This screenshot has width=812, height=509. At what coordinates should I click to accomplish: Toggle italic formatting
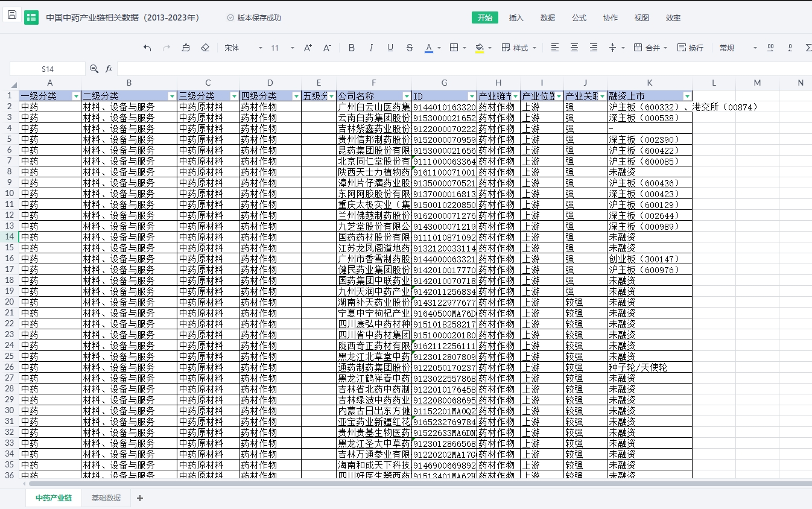[x=371, y=48]
